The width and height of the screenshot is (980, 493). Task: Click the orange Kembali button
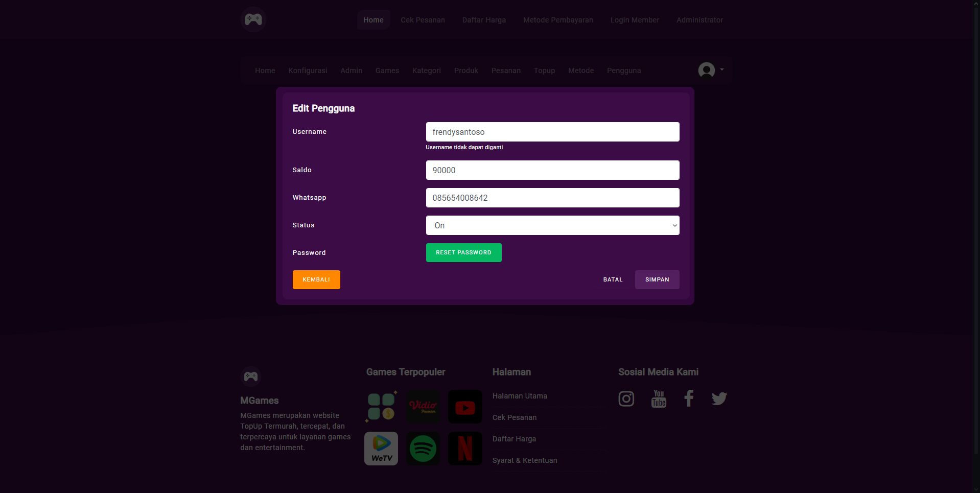point(316,279)
